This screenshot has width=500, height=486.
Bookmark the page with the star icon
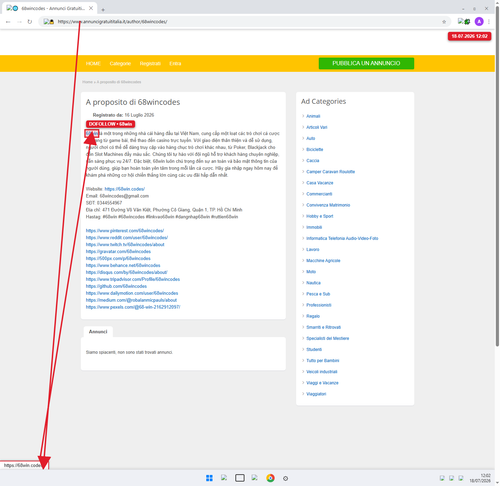click(444, 22)
